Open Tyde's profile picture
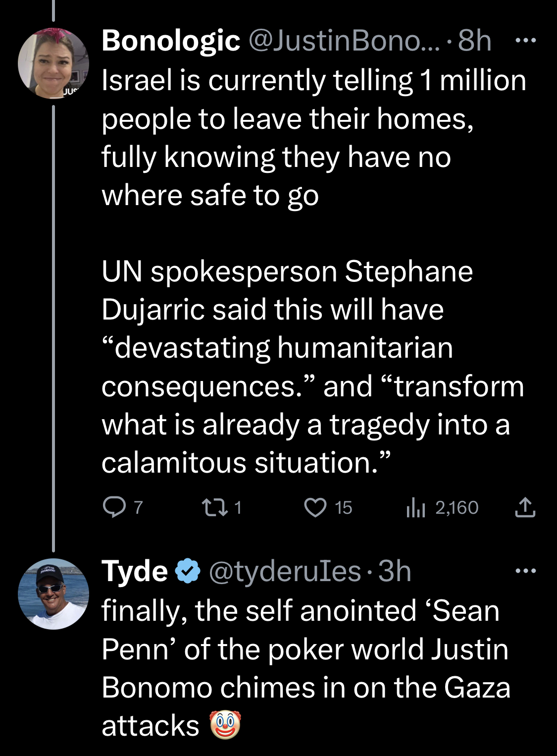The height and width of the screenshot is (756, 557). (x=53, y=594)
